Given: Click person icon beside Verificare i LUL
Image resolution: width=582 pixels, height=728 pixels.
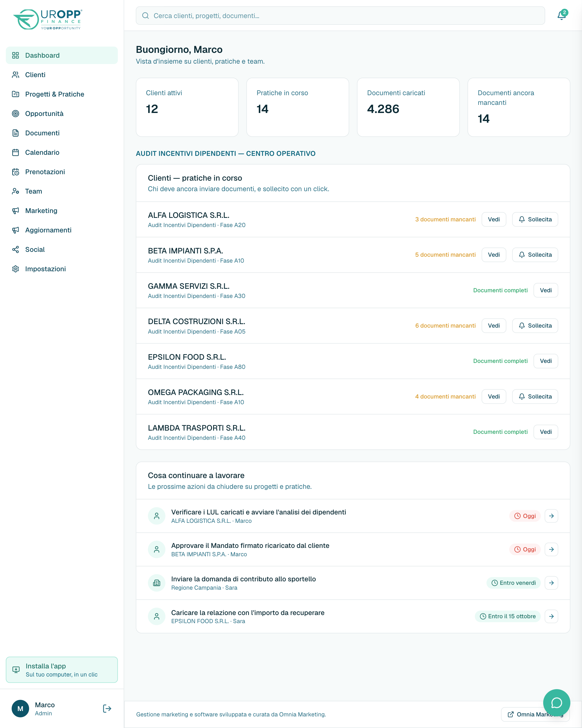Looking at the screenshot, I should click(157, 516).
